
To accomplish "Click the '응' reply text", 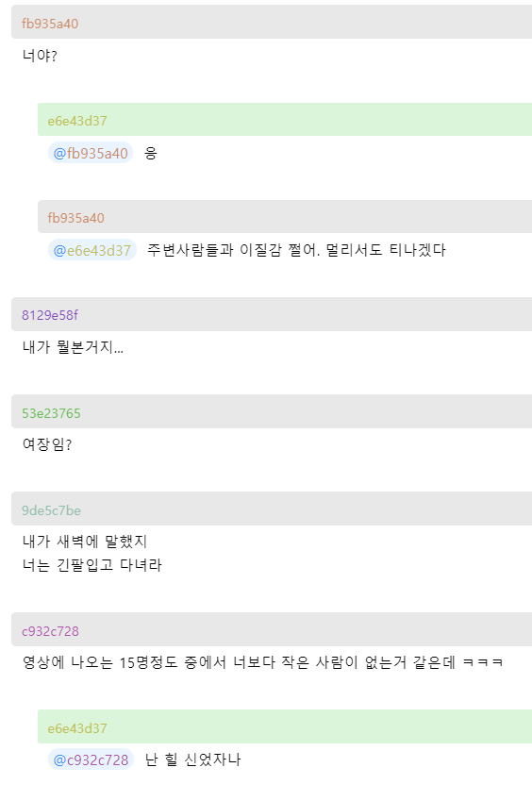I will click(151, 153).
